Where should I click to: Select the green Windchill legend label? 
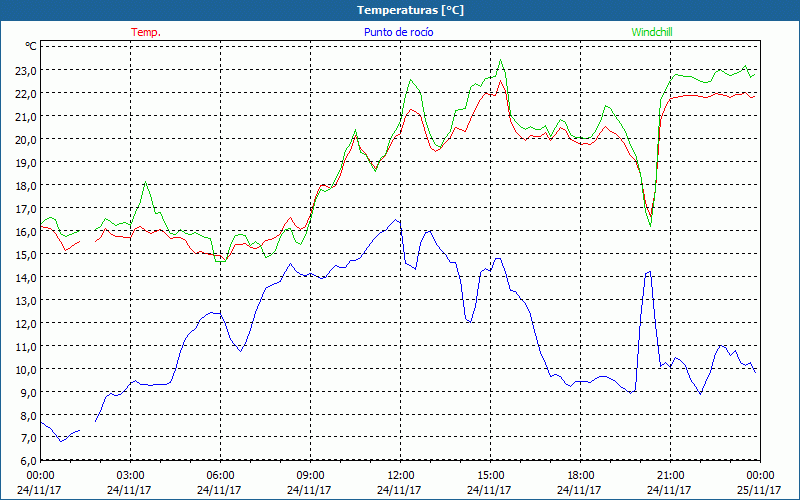[652, 32]
